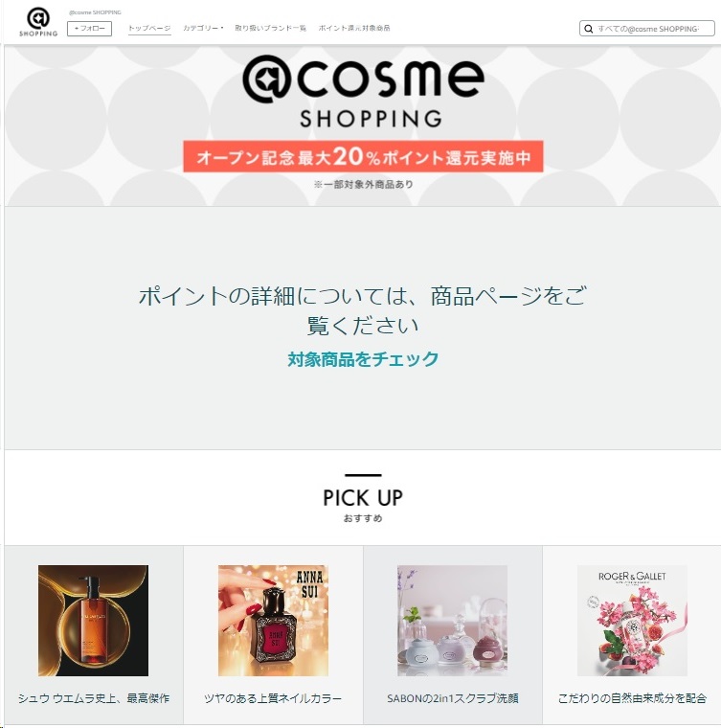Image resolution: width=721 pixels, height=728 pixels.
Task: Click SABONの2in1スクラブ洗顔 caption
Action: [x=452, y=698]
